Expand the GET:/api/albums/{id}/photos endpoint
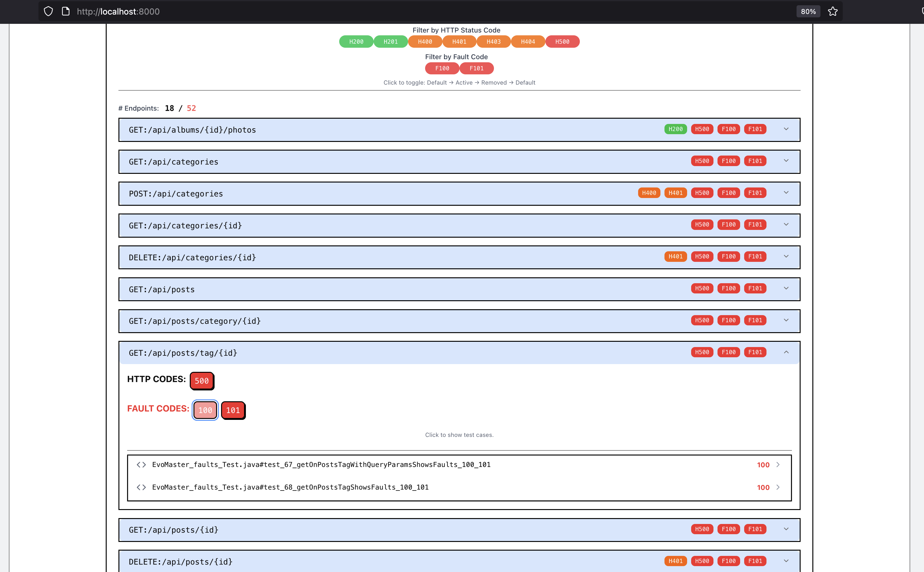The width and height of the screenshot is (924, 572). coord(786,130)
